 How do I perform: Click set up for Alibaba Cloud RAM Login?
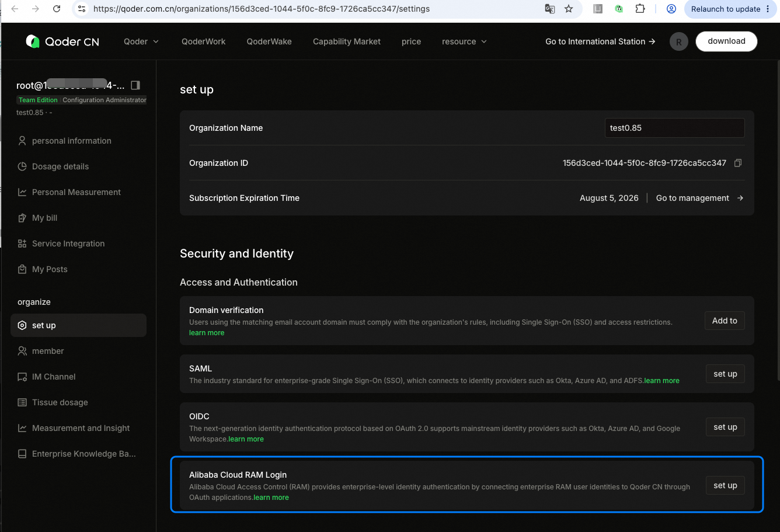click(x=725, y=485)
